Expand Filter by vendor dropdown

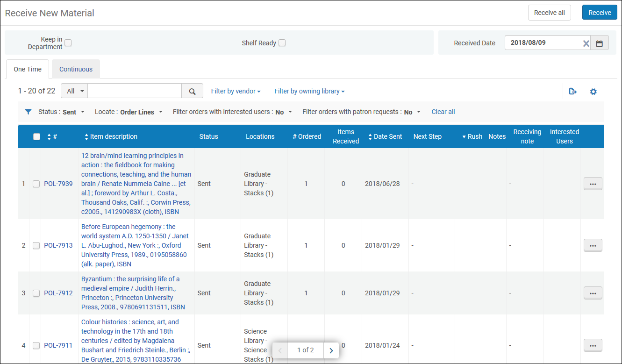236,91
